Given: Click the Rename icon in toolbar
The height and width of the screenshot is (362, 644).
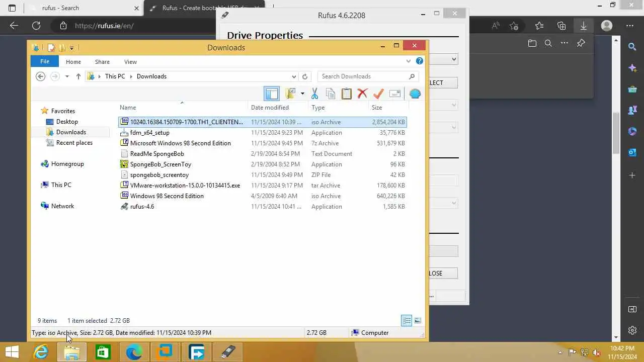Looking at the screenshot, I should tap(395, 94).
